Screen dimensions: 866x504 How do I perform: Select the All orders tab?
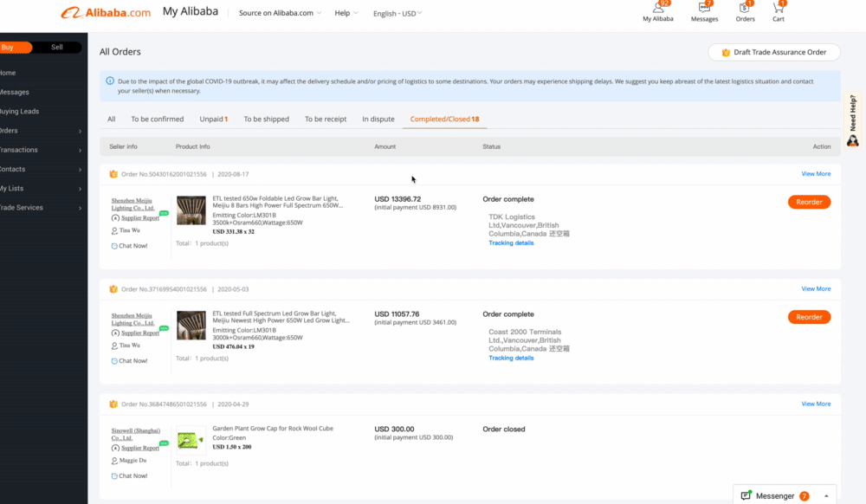[112, 120]
